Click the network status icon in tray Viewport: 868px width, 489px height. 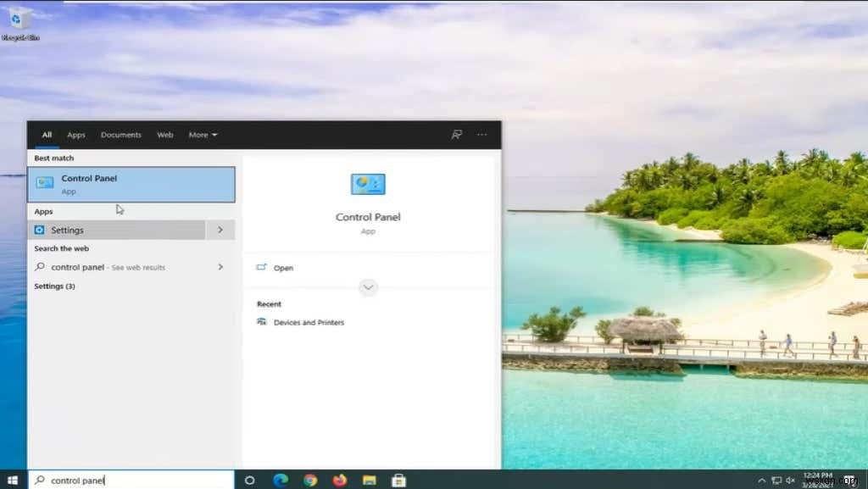point(776,480)
